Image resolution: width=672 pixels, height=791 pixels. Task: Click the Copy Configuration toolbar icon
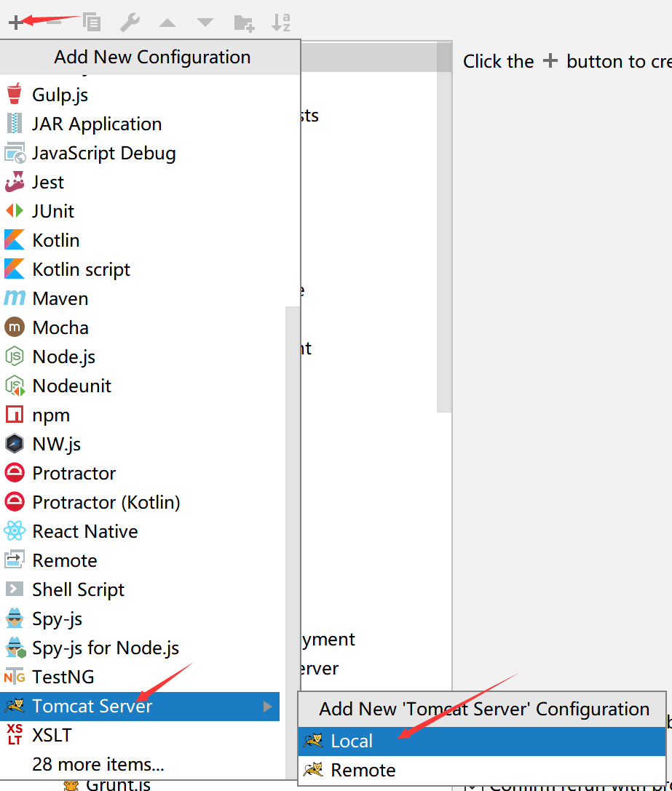pyautogui.click(x=92, y=23)
